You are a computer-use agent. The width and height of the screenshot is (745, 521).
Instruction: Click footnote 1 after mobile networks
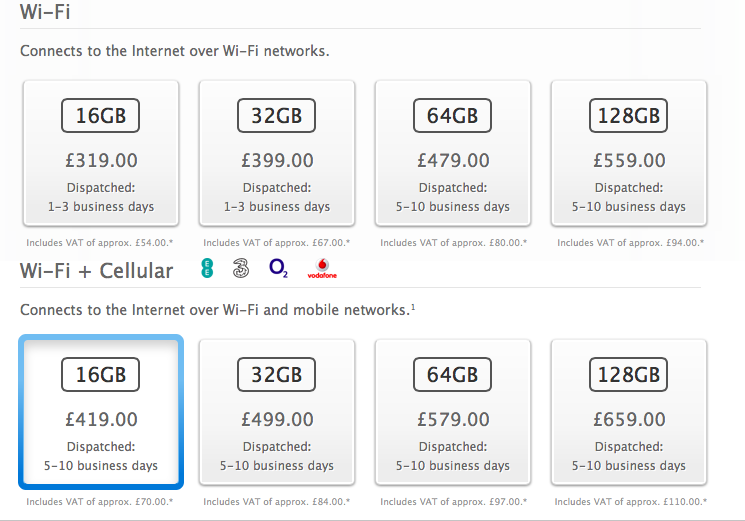pos(413,307)
